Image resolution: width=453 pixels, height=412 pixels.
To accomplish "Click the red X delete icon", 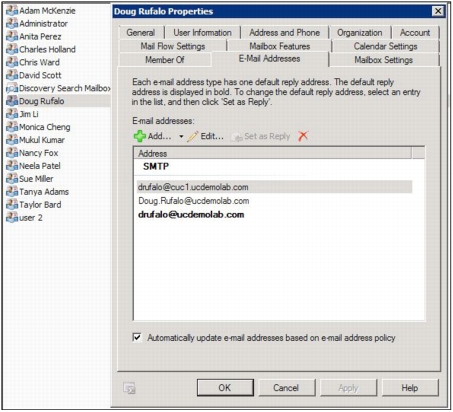I will [x=303, y=136].
